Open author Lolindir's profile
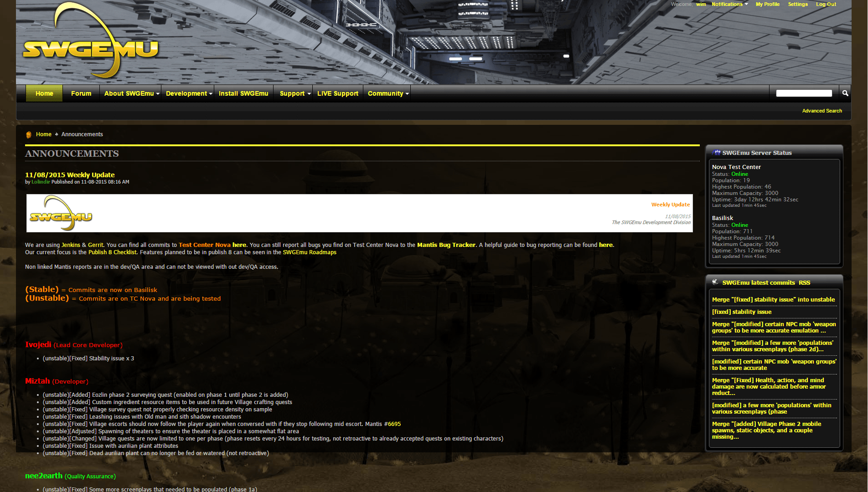The height and width of the screenshot is (492, 868). coord(41,182)
